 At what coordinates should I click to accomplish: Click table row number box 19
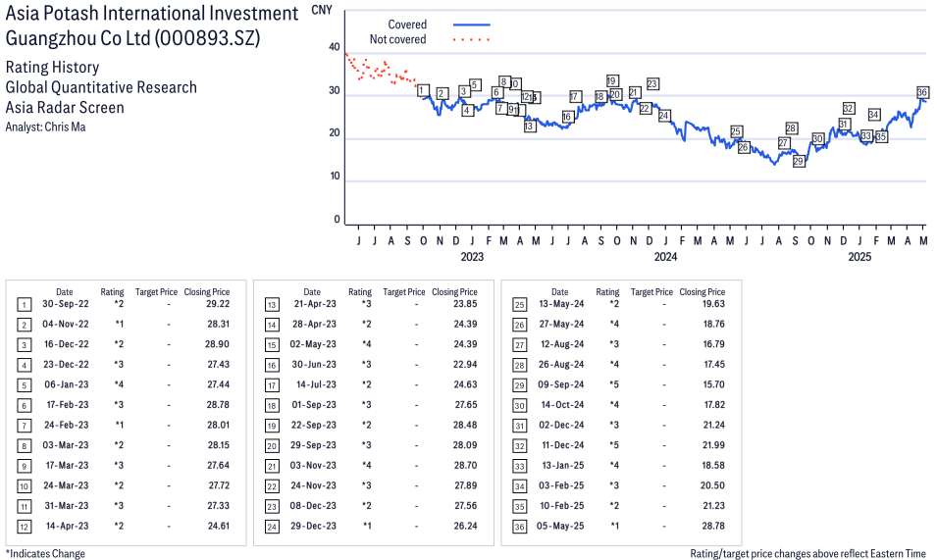click(272, 427)
